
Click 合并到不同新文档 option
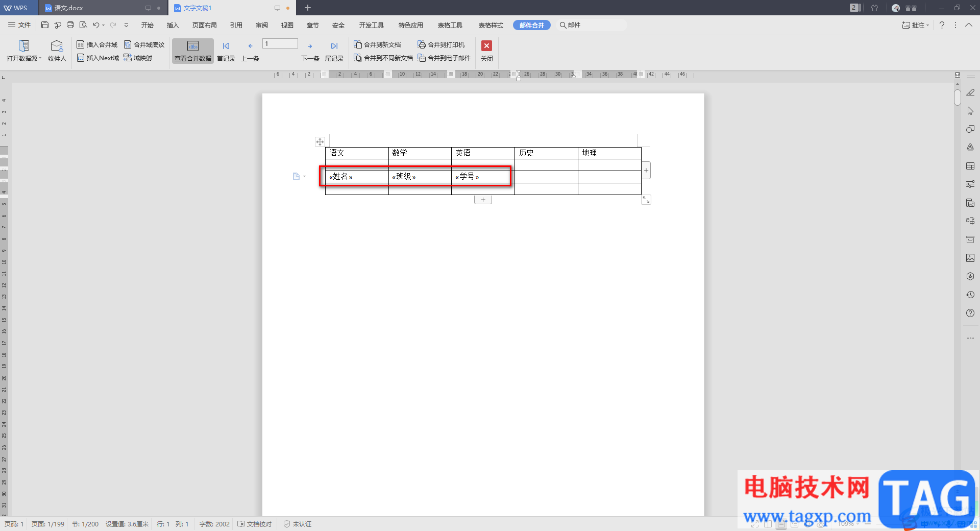coord(383,58)
